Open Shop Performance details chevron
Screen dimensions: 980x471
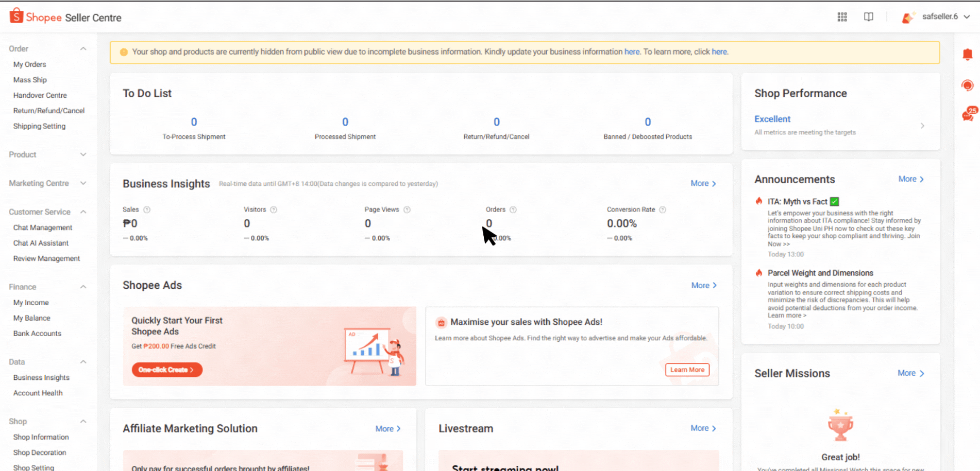click(x=922, y=126)
